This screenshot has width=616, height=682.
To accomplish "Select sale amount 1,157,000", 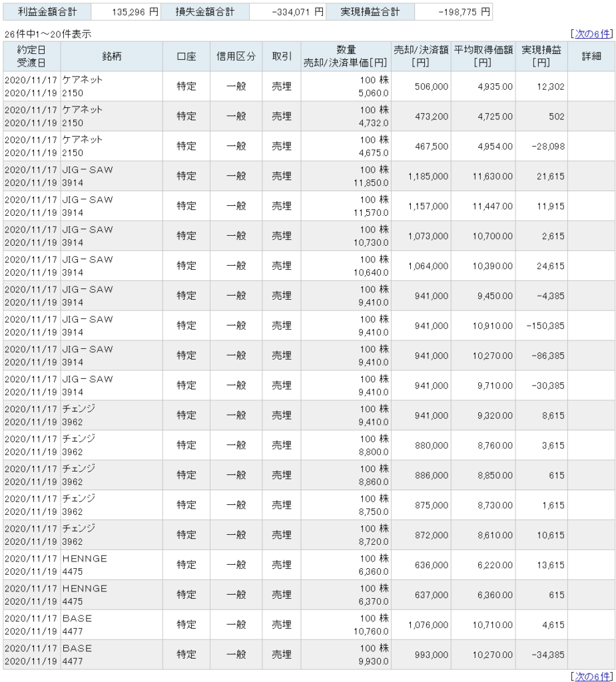I will [x=428, y=206].
